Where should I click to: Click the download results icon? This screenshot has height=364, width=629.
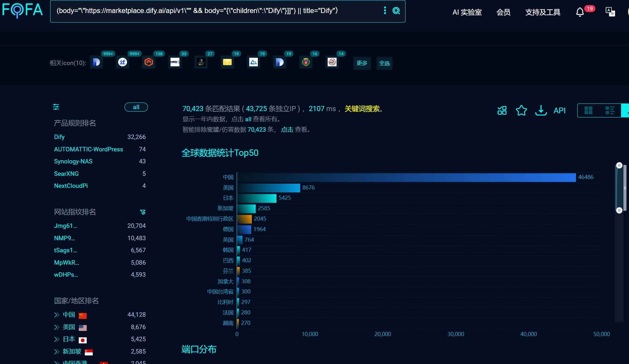541,110
